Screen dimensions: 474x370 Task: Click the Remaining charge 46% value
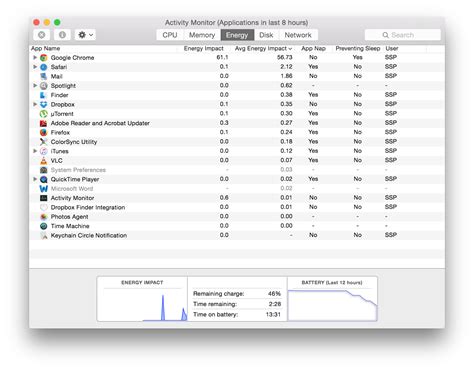click(x=274, y=294)
